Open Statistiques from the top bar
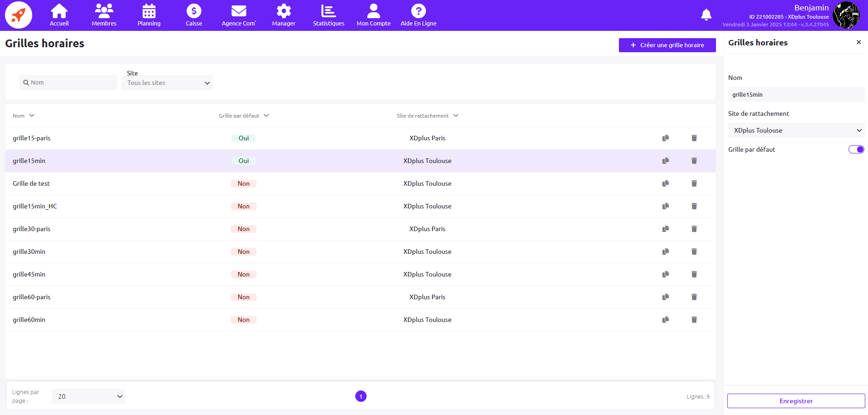 pyautogui.click(x=329, y=15)
